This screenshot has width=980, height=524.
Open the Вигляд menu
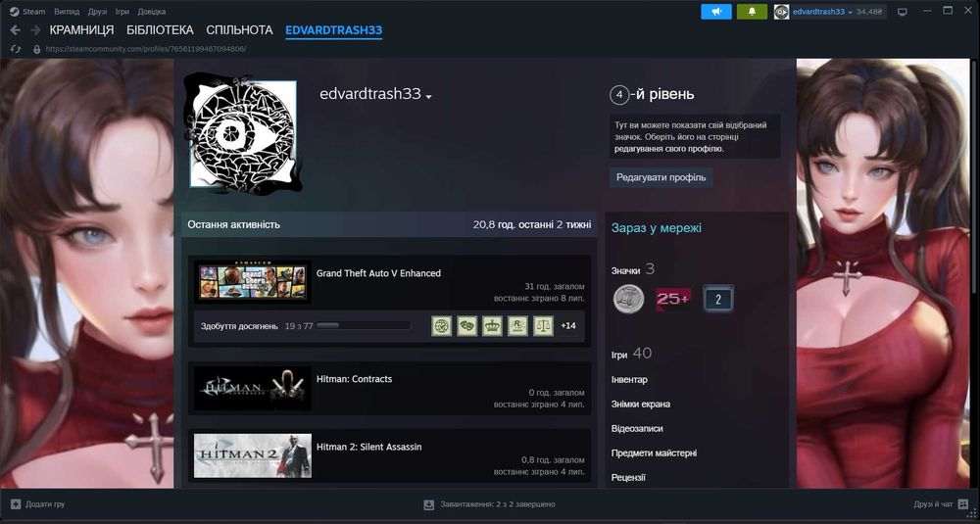point(67,12)
